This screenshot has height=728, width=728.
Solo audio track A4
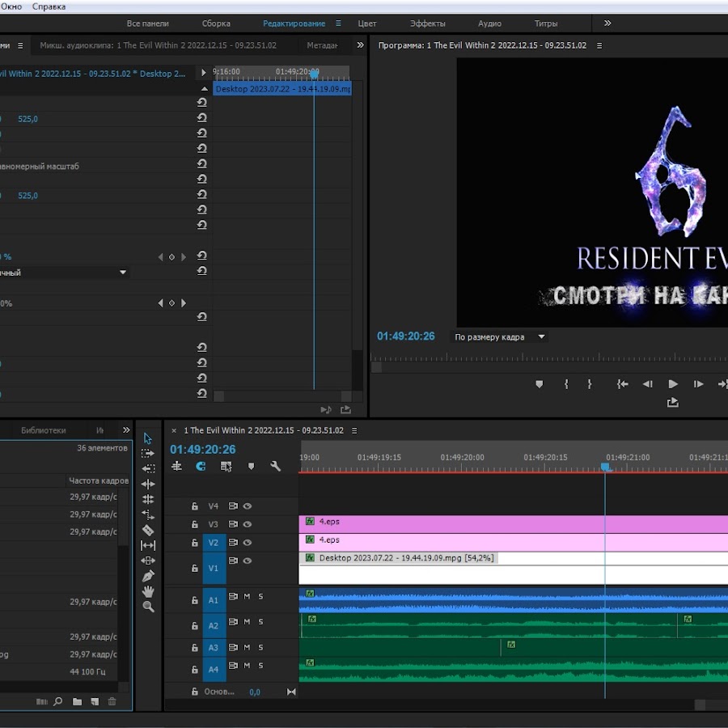[260, 666]
